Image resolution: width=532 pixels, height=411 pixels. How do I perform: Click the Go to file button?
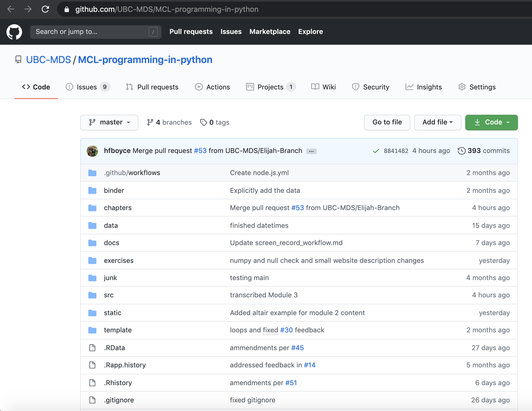pyautogui.click(x=387, y=123)
